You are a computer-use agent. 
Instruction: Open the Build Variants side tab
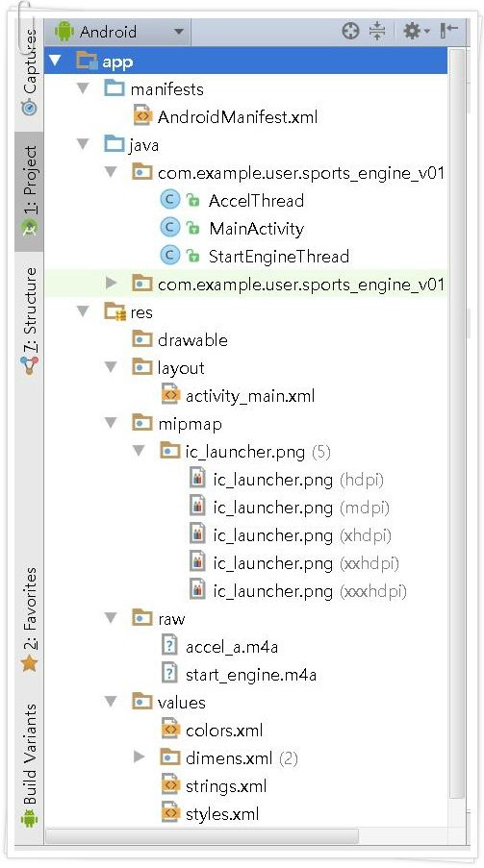point(30,765)
